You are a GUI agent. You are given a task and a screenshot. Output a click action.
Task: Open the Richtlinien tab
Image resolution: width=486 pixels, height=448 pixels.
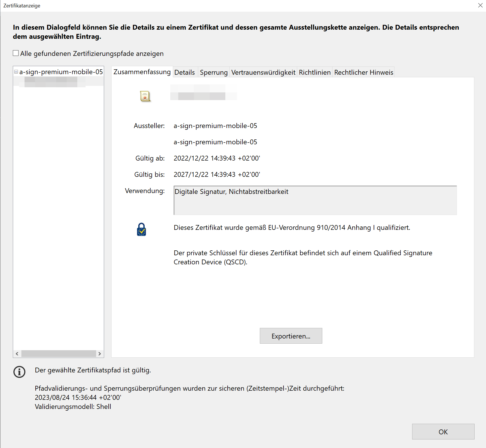(315, 72)
